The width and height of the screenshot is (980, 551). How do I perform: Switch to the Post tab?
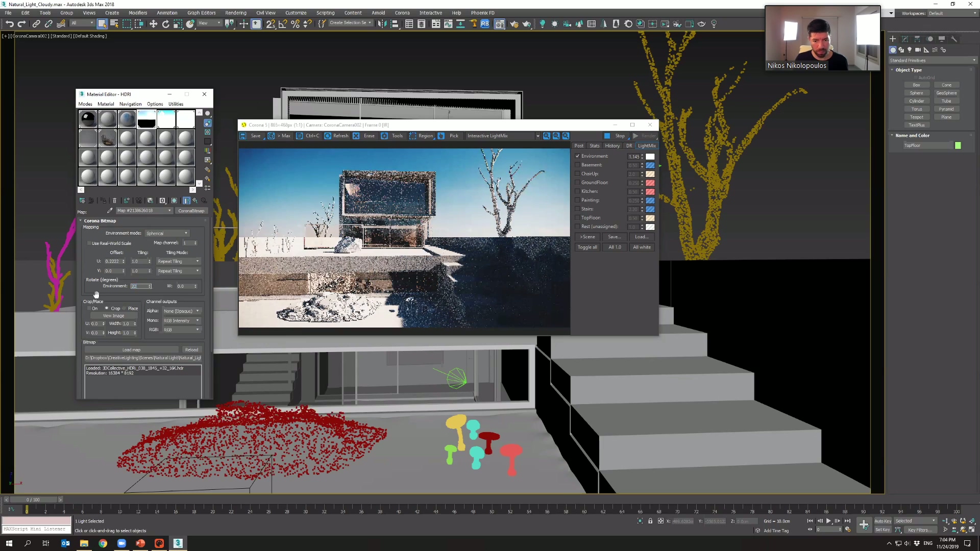[x=578, y=146]
